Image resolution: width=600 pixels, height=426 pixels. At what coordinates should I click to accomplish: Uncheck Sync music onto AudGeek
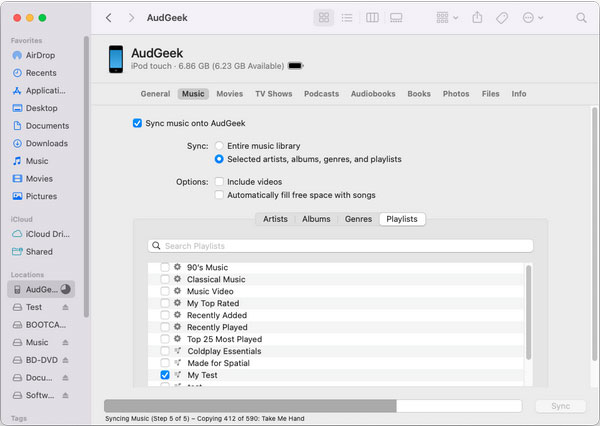137,123
